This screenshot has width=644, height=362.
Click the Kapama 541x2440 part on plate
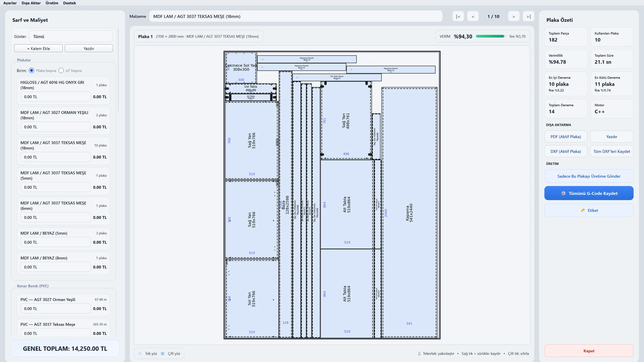pyautogui.click(x=409, y=212)
